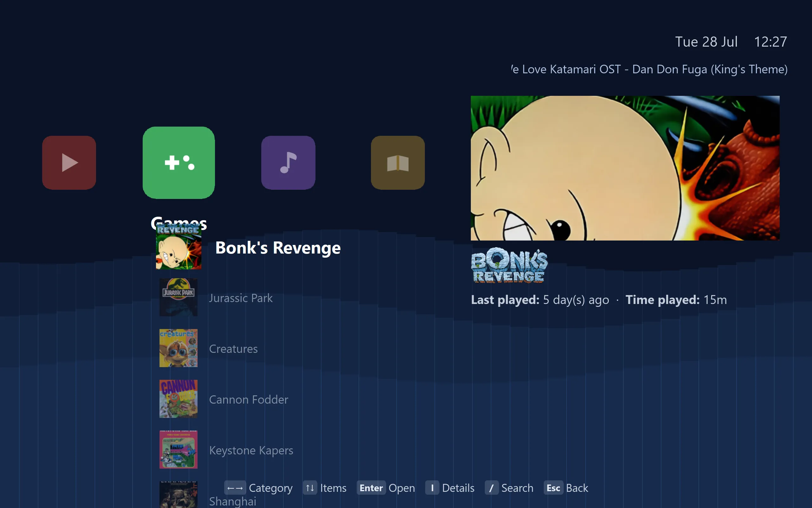Select the Jurassic Park cover thumbnail
Viewport: 812px width, 508px height.
[179, 297]
